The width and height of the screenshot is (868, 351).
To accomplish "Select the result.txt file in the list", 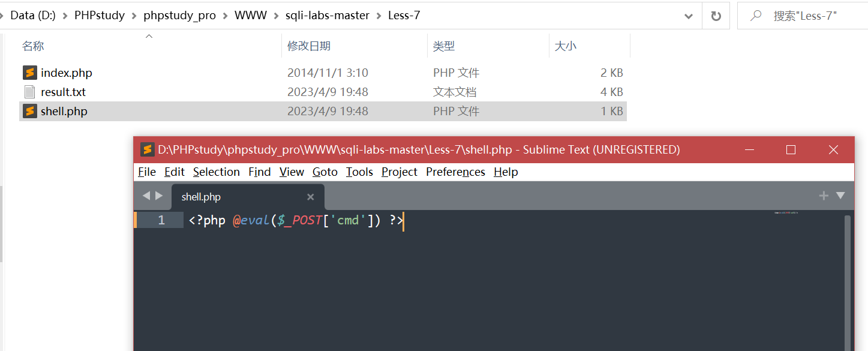I will tap(64, 92).
